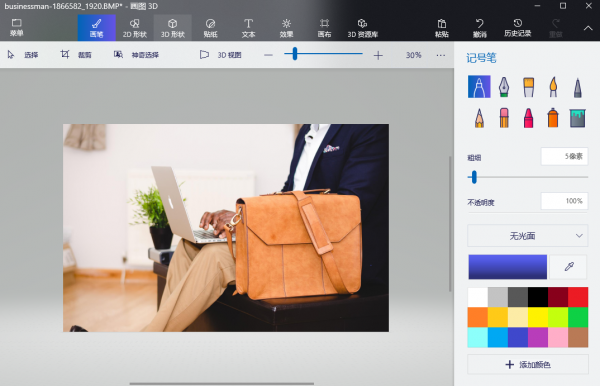Screen dimensions: 600x386
Task: Pick the orange color swatch
Action: tap(478, 317)
